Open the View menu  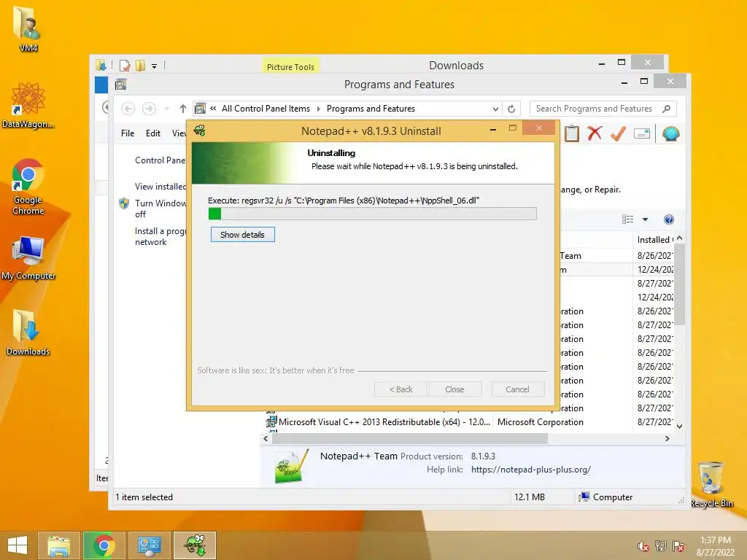pos(179,133)
